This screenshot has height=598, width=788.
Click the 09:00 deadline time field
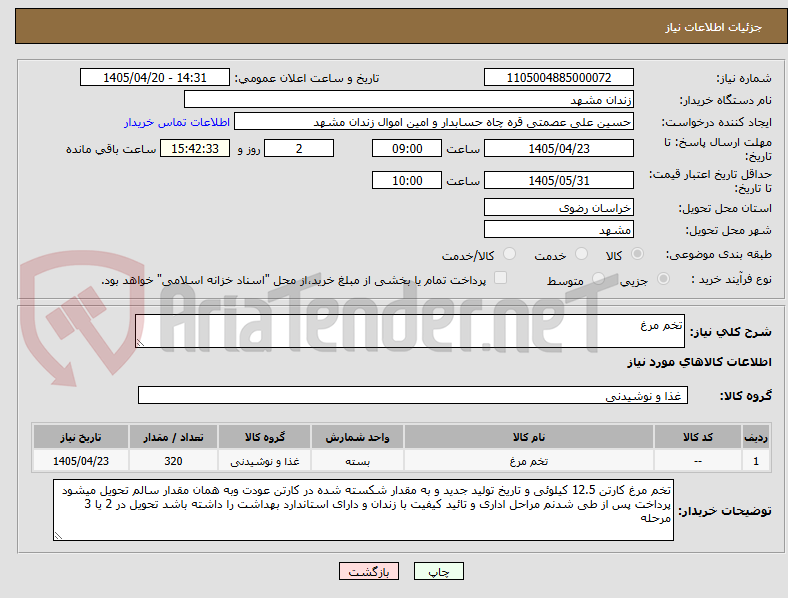407,148
